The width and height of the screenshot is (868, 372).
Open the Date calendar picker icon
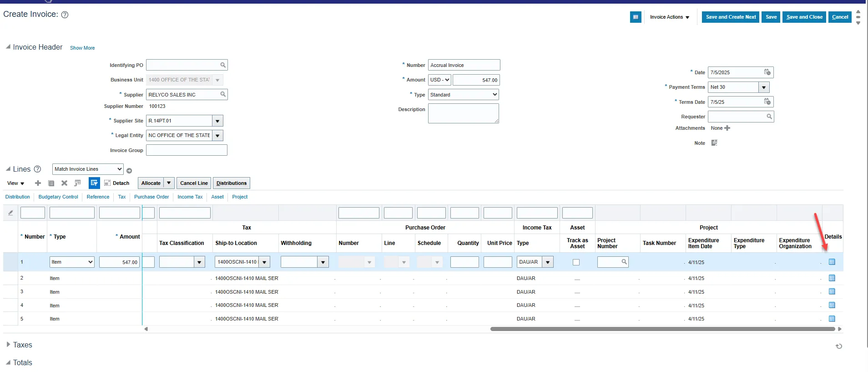coord(767,72)
